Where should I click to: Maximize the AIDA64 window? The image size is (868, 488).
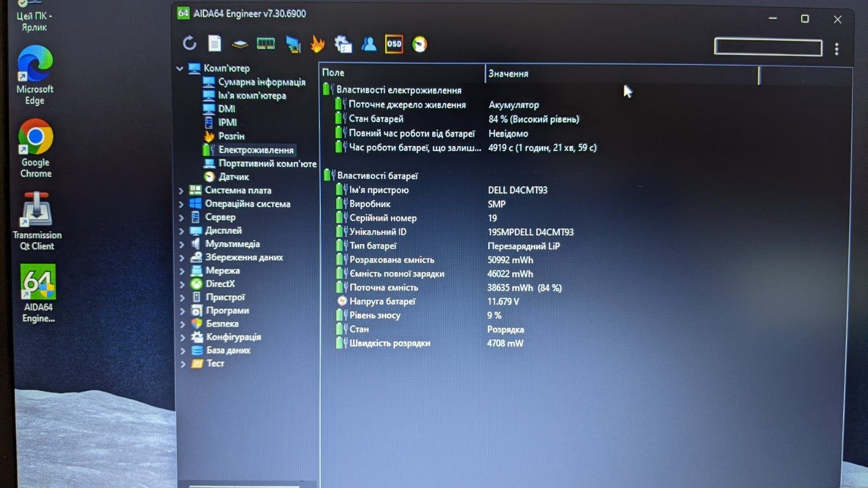pos(805,19)
